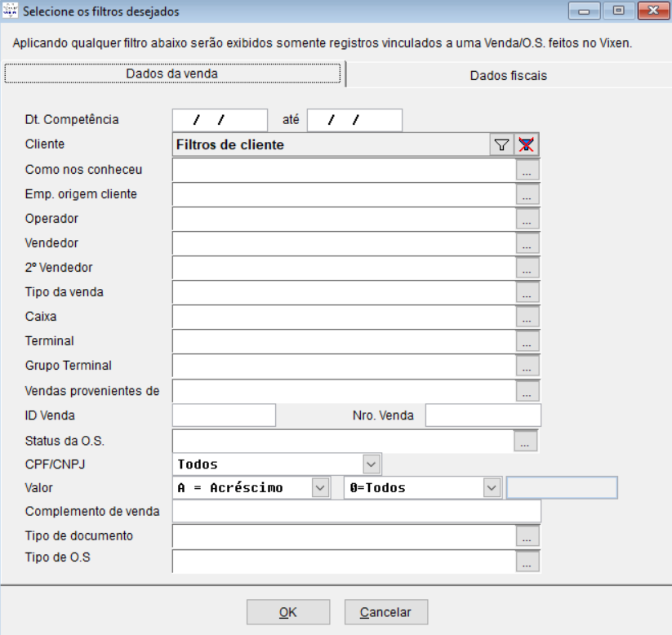Click the Grupo Terminal input field
The width and height of the screenshot is (672, 635).
tap(344, 365)
